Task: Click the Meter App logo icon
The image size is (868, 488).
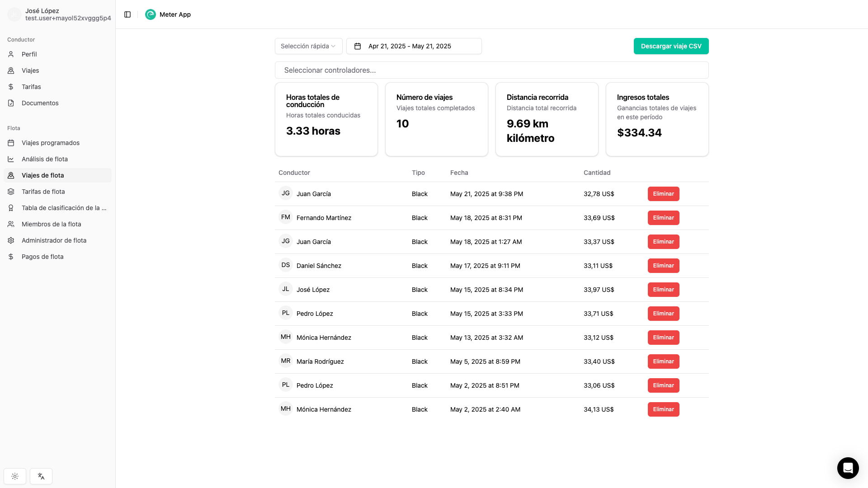Action: (x=150, y=14)
